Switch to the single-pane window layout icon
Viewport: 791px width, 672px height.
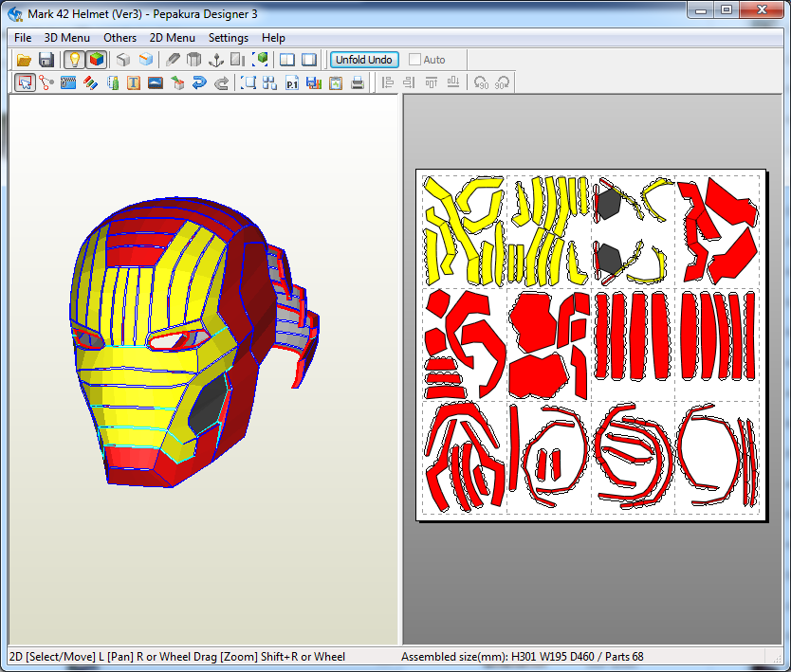309,60
